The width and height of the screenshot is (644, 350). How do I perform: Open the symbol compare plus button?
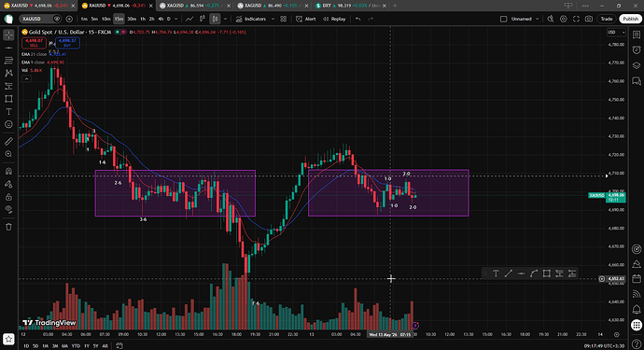(x=69, y=19)
